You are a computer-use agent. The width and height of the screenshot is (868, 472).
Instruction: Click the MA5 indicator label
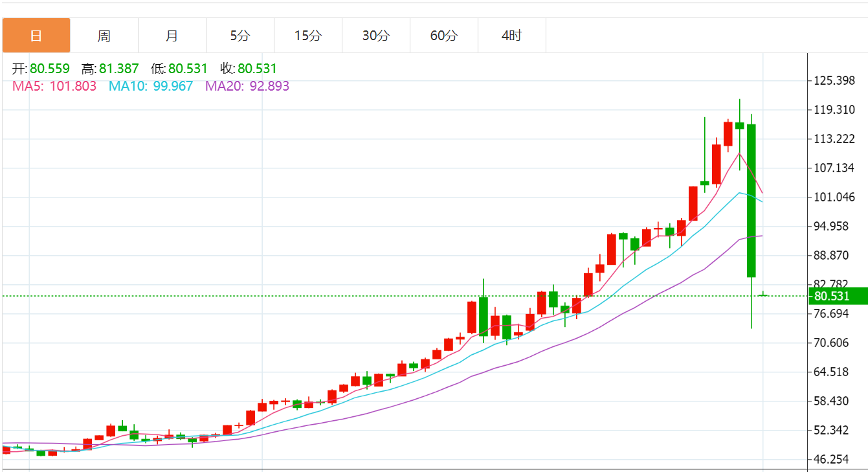[54, 86]
